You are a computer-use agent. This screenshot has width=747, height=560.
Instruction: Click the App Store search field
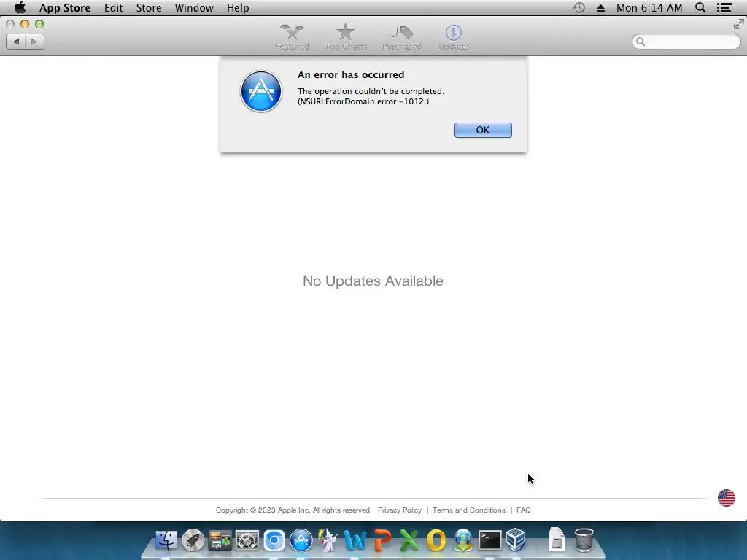(686, 42)
